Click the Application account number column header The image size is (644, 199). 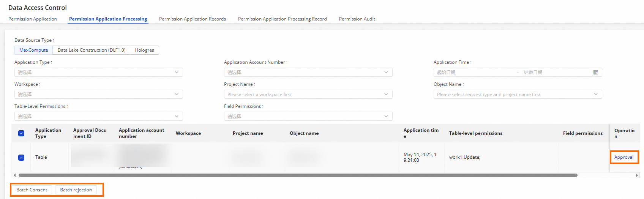click(x=142, y=133)
